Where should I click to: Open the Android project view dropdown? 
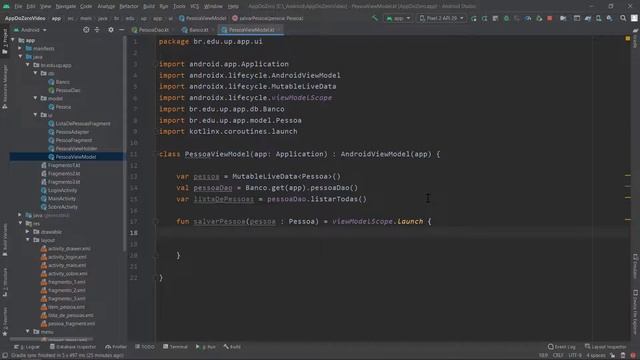(x=30, y=30)
